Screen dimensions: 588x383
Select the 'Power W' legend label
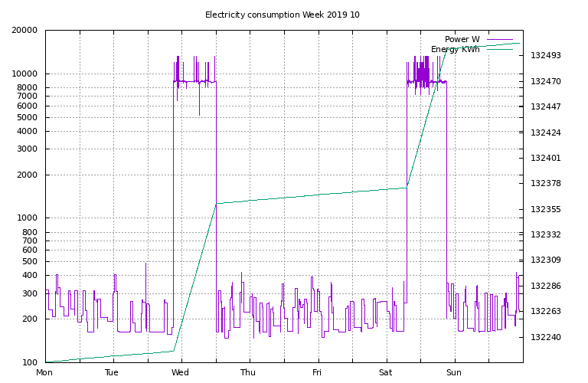coord(462,39)
